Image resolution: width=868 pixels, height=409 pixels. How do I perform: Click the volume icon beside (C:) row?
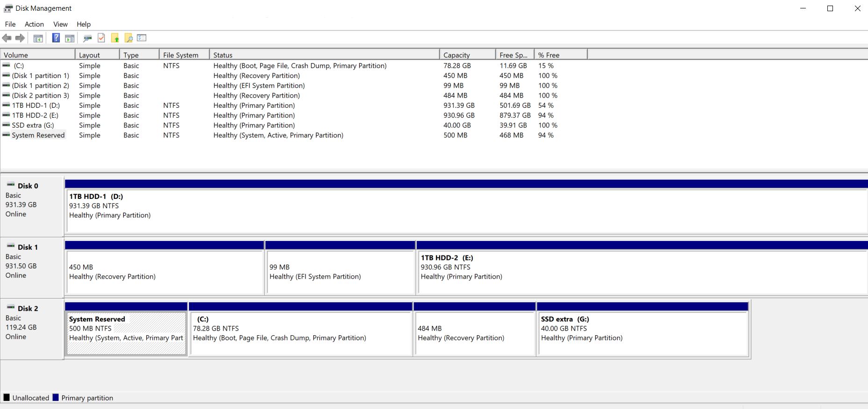point(6,65)
